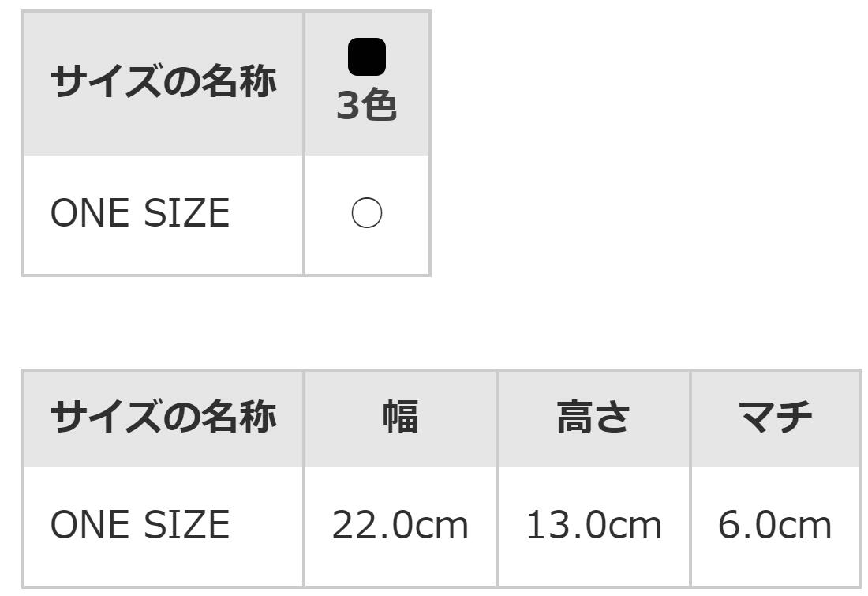Select ONE SIZE row in availability table

click(140, 214)
